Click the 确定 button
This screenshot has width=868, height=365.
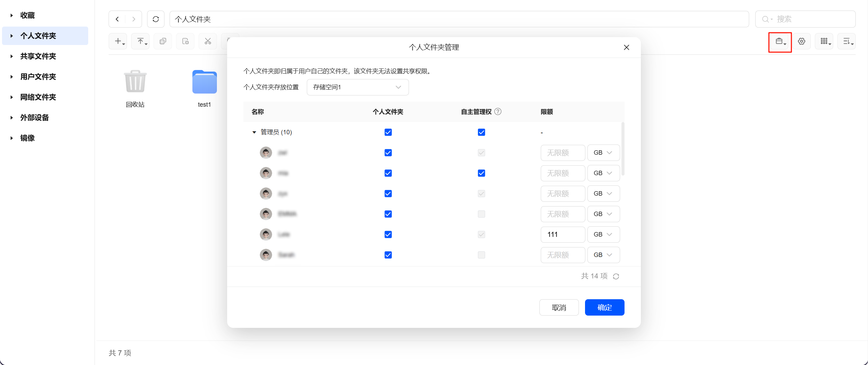604,307
